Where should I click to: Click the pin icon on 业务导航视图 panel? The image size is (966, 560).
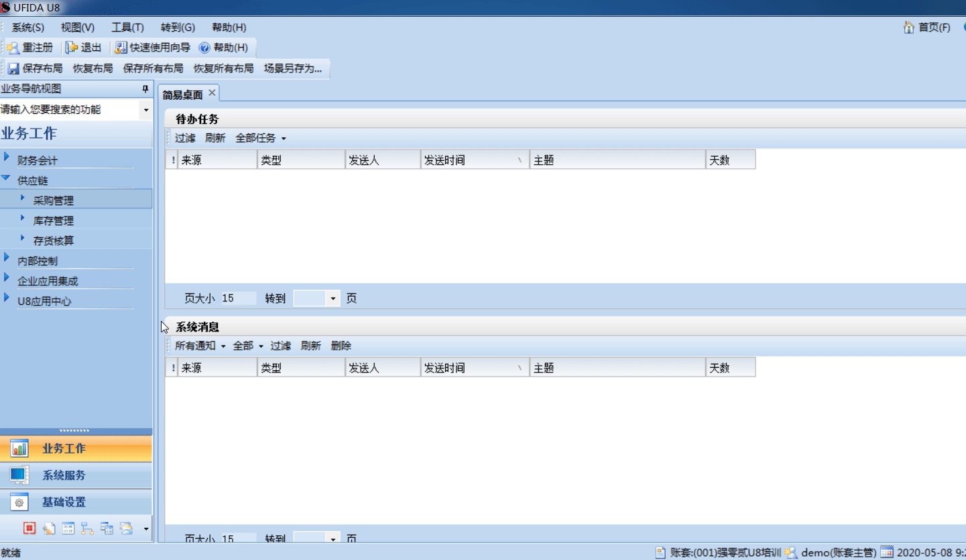(x=145, y=89)
